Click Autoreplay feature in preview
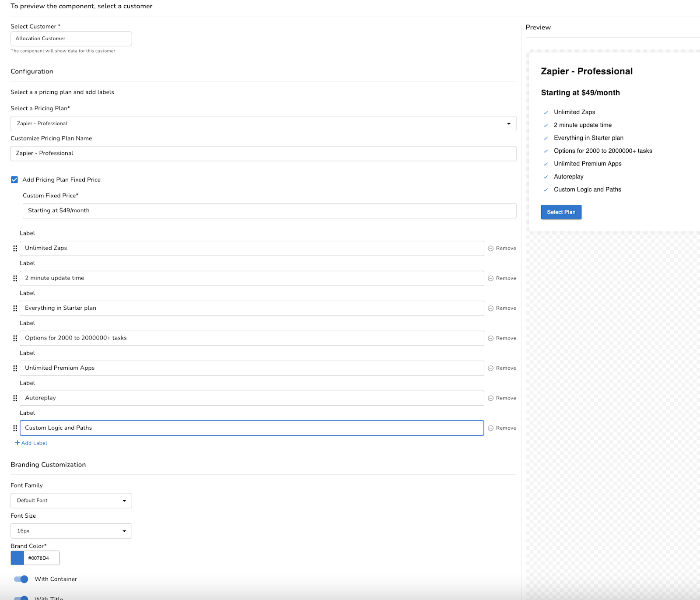Image resolution: width=700 pixels, height=600 pixels. coord(569,177)
